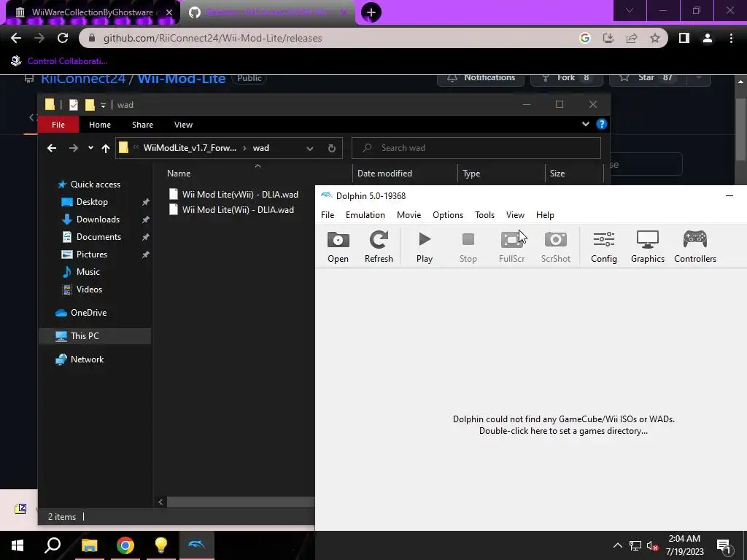Click WiiModLite_v1.7_Forw... breadcrumb segment
747x560 pixels.
(190, 148)
